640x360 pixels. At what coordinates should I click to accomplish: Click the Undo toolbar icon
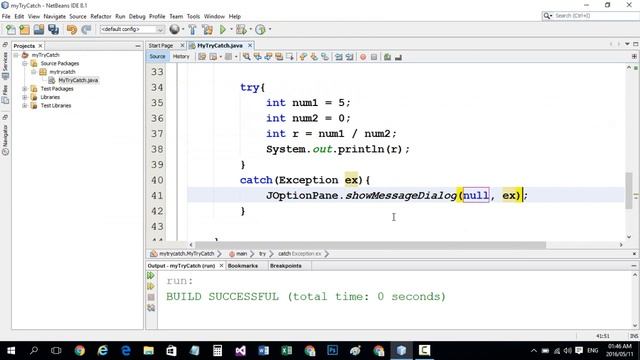(x=72, y=29)
